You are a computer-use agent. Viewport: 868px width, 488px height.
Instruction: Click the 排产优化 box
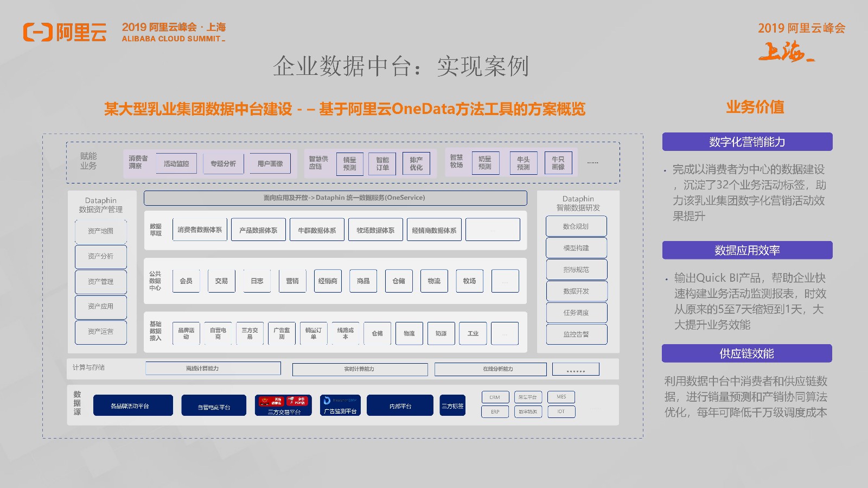pyautogui.click(x=416, y=164)
